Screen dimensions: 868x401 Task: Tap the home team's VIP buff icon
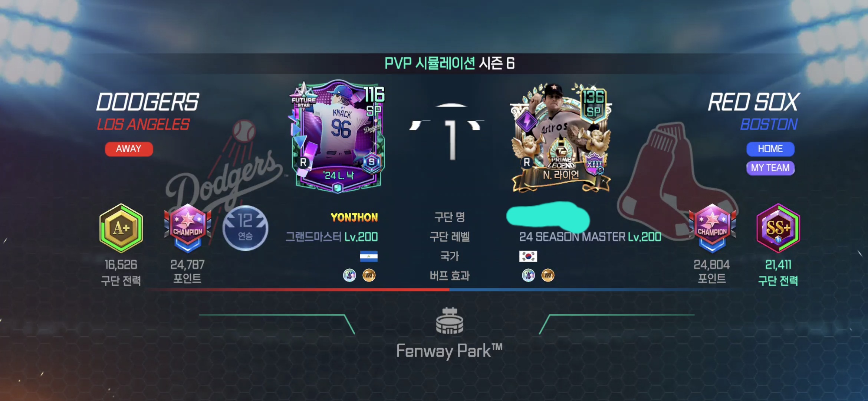pos(528,276)
